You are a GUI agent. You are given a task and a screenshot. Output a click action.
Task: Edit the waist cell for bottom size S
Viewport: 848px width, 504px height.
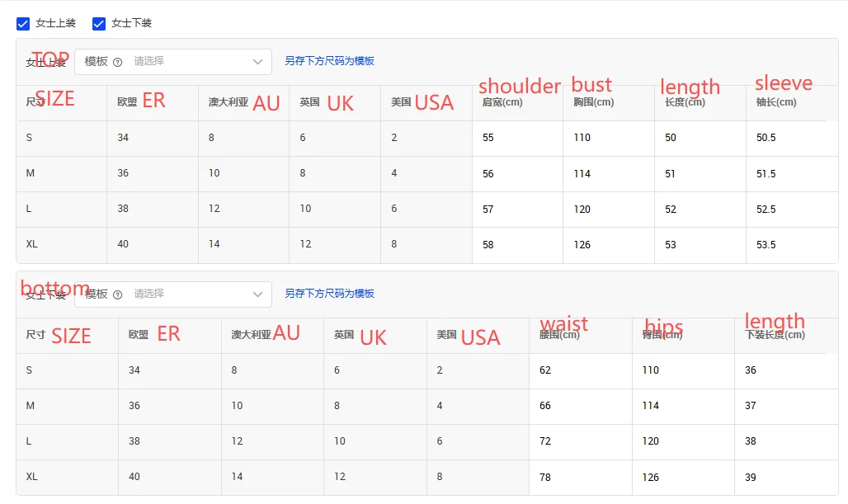point(580,370)
